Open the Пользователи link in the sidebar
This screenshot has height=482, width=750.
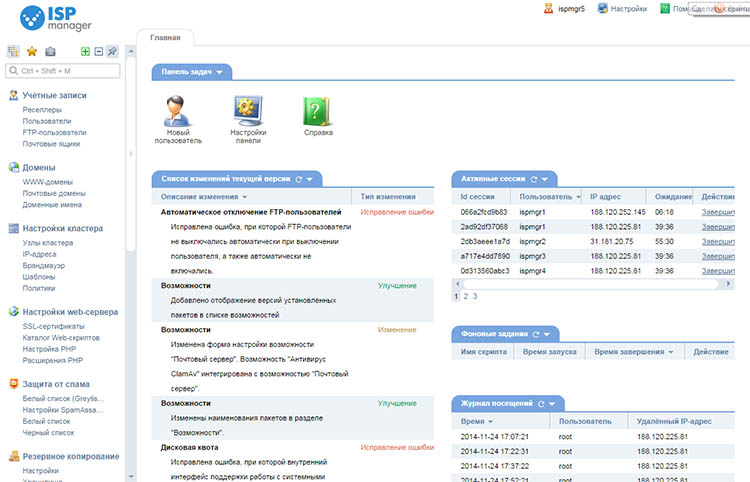click(x=47, y=121)
